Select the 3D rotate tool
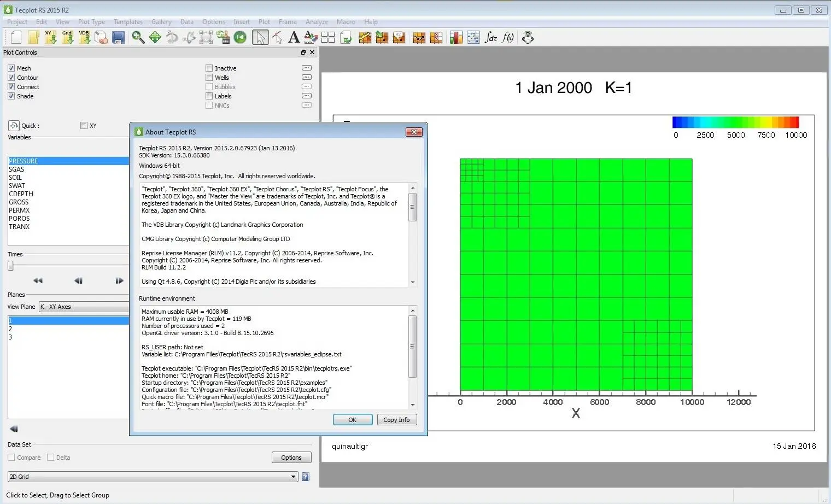The image size is (831, 504). click(172, 37)
